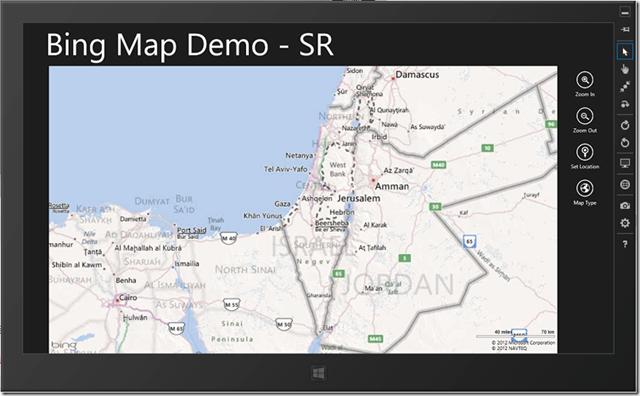Click Cairo city label on map
Image resolution: width=640 pixels, height=396 pixels.
pos(128,298)
